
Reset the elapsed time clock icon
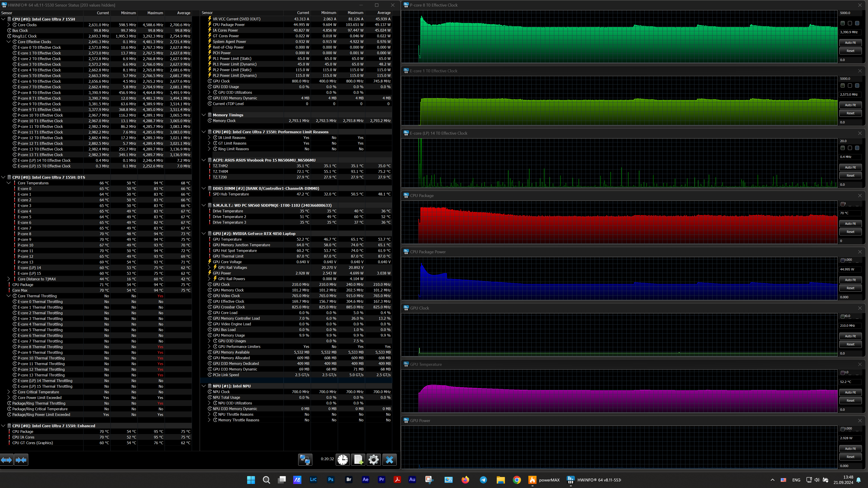pyautogui.click(x=343, y=460)
